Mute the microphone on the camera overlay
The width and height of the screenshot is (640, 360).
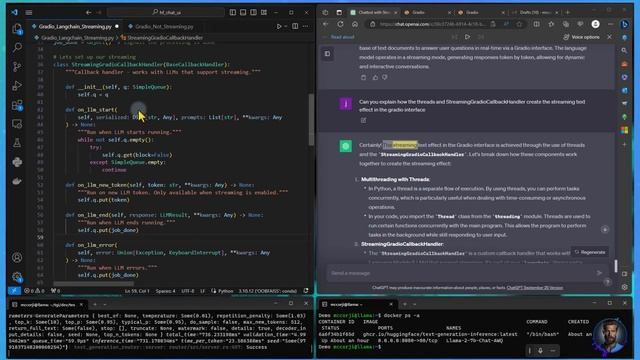point(540,351)
